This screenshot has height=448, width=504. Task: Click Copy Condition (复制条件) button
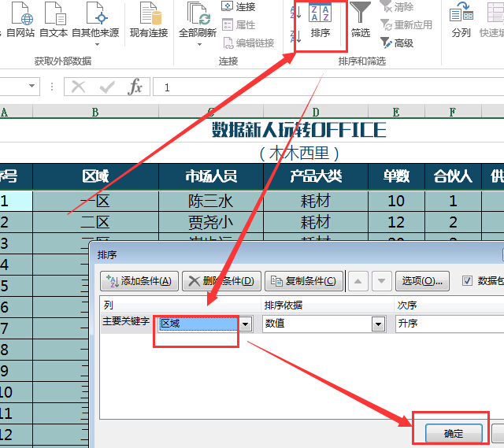point(304,281)
